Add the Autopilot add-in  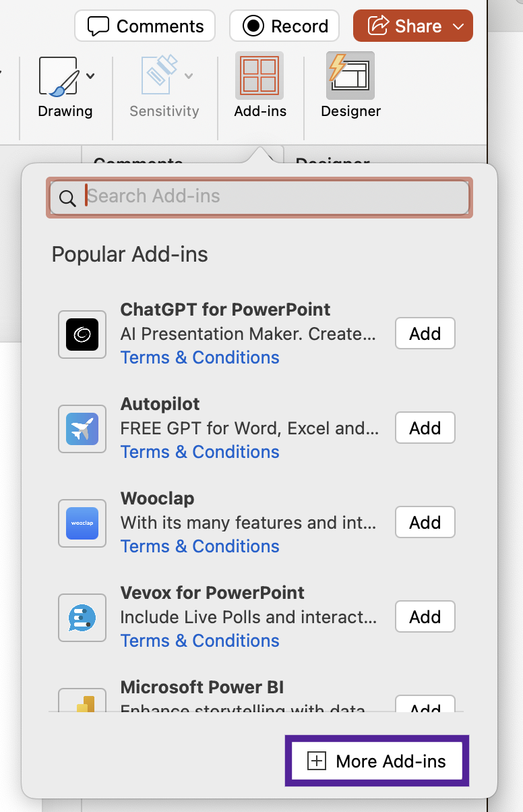(x=425, y=428)
